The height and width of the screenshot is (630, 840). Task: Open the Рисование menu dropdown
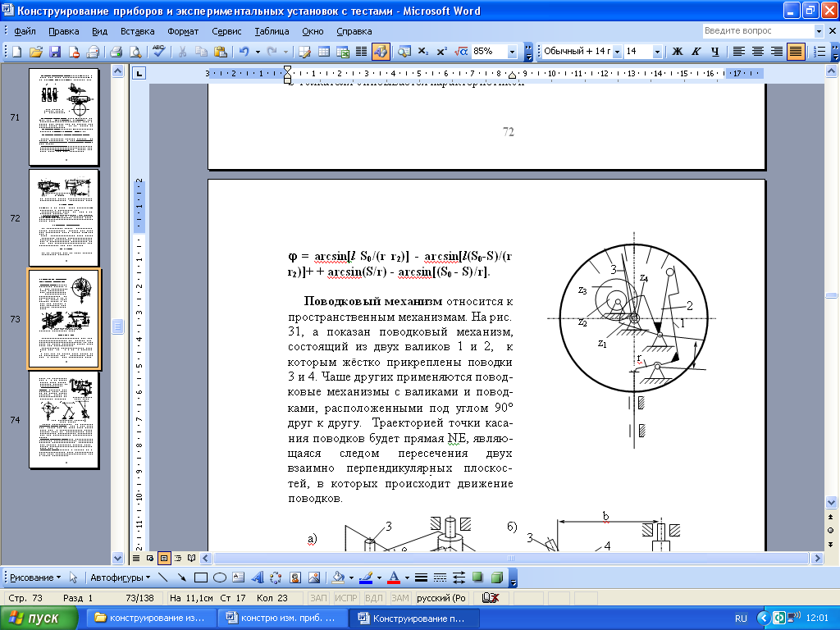[35, 577]
